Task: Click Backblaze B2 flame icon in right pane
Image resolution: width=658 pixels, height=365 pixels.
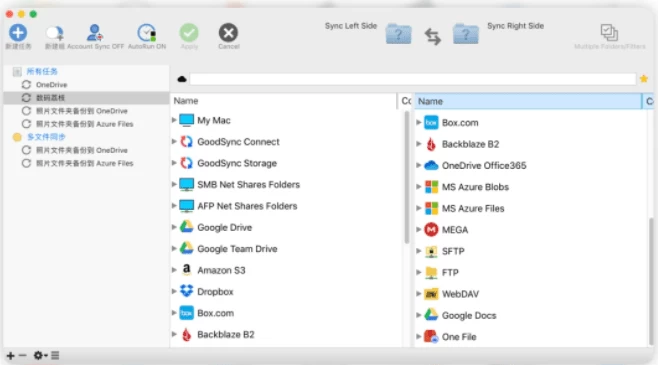Action: point(431,144)
